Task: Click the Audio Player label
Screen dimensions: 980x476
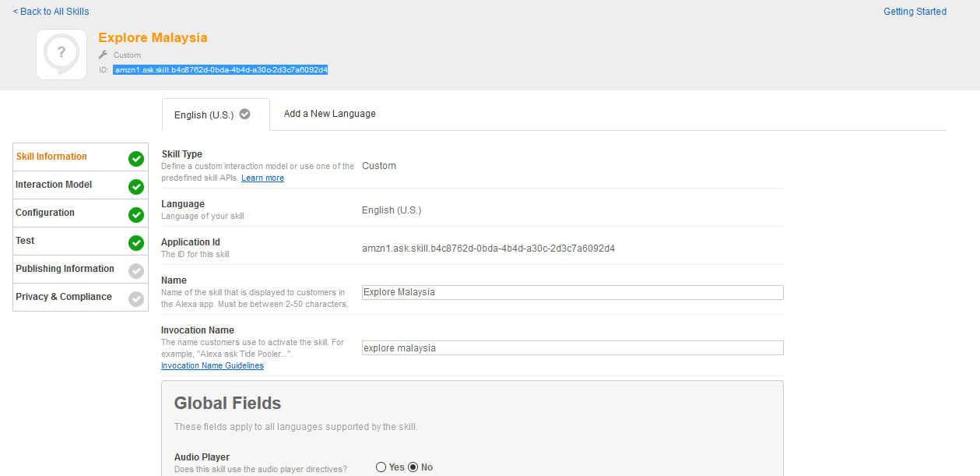Action: (x=202, y=457)
